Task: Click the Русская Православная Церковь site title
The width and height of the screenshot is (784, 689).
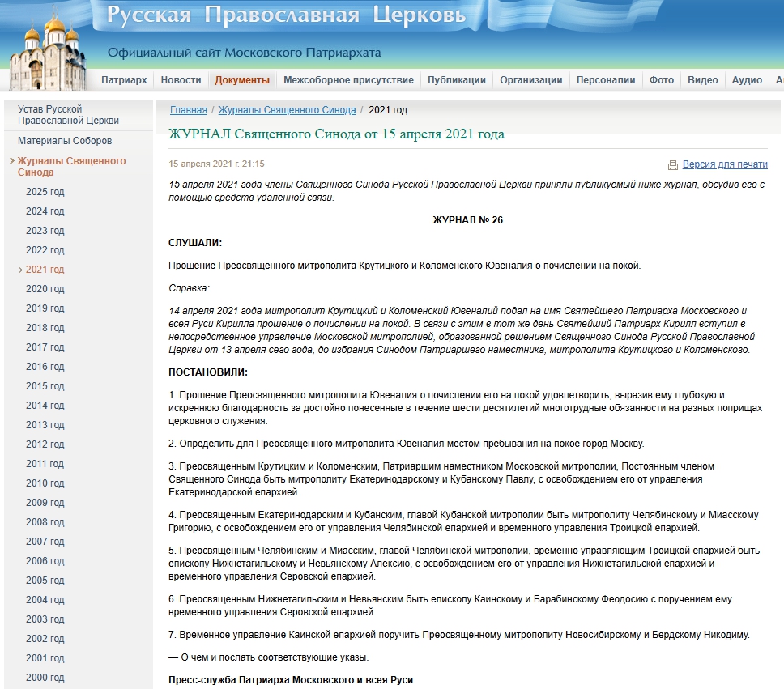Action: (x=286, y=15)
